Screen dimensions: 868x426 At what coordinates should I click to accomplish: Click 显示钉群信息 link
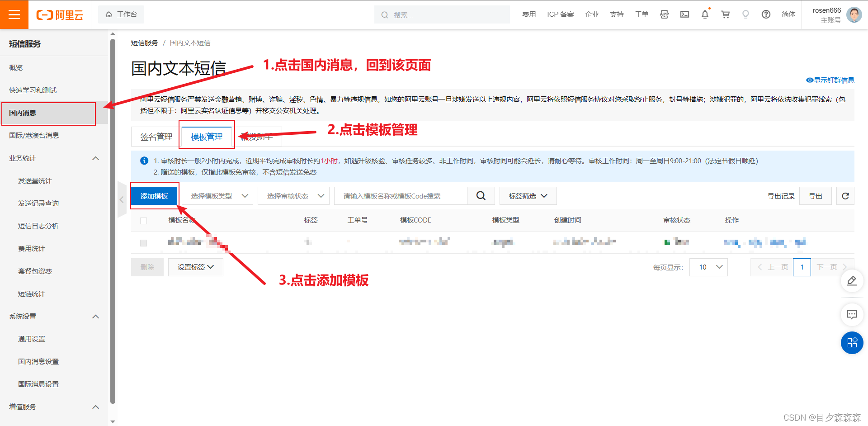pos(830,80)
